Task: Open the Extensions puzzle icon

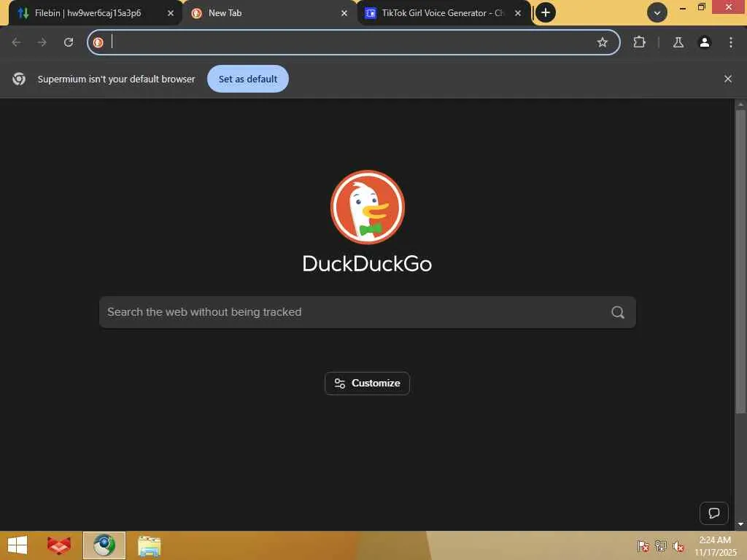Action: (639, 42)
